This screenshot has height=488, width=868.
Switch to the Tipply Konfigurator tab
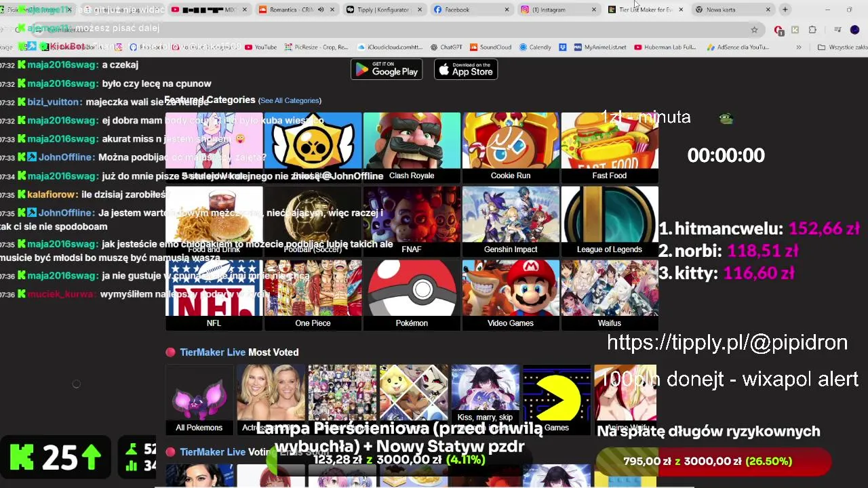click(384, 9)
